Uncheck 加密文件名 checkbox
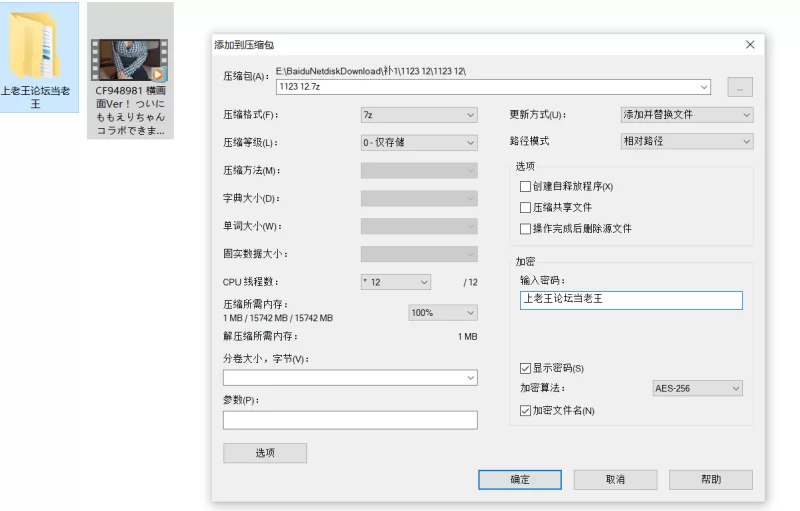Image resolution: width=800 pixels, height=511 pixels. [x=525, y=411]
